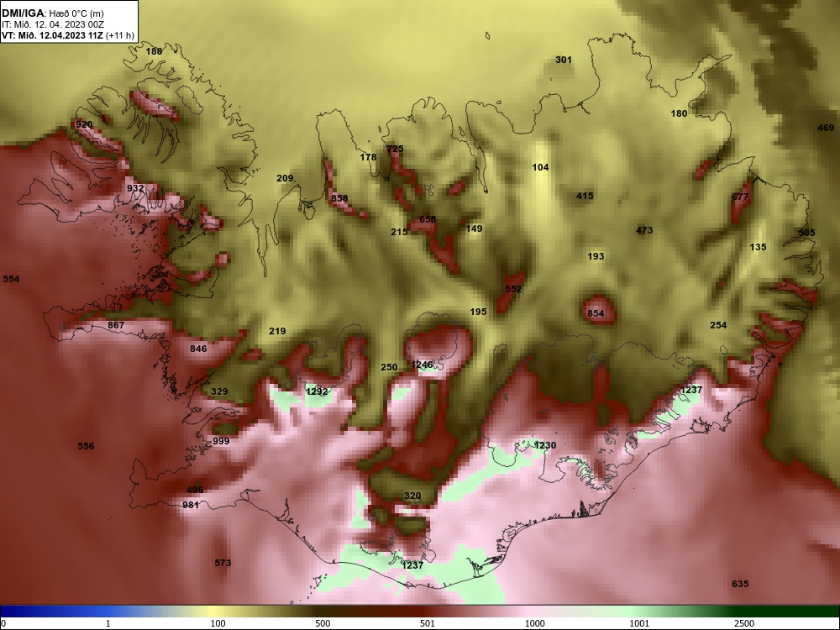This screenshot has height=630, width=840.
Task: Click the map value '496'
Action: [x=195, y=490]
